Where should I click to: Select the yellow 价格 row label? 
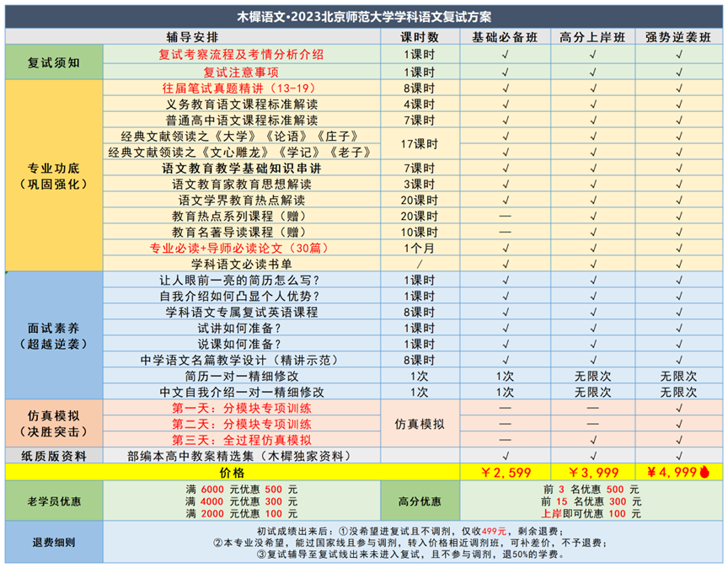pyautogui.click(x=233, y=472)
